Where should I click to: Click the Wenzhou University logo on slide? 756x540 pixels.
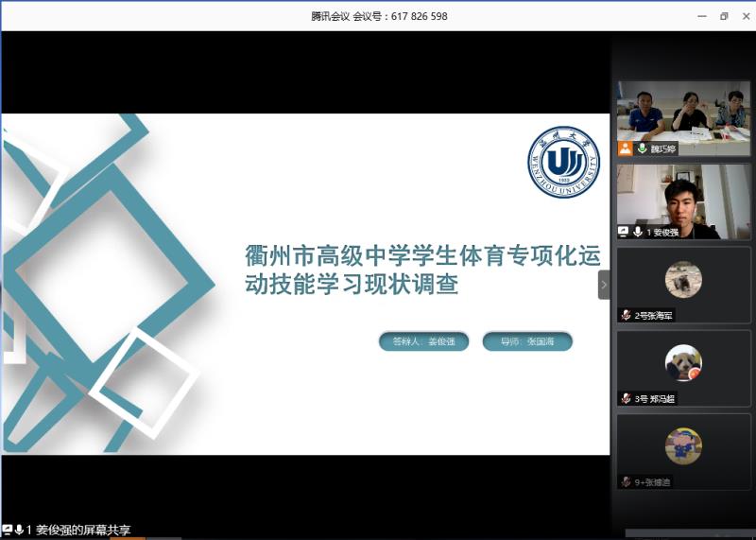pyautogui.click(x=563, y=162)
